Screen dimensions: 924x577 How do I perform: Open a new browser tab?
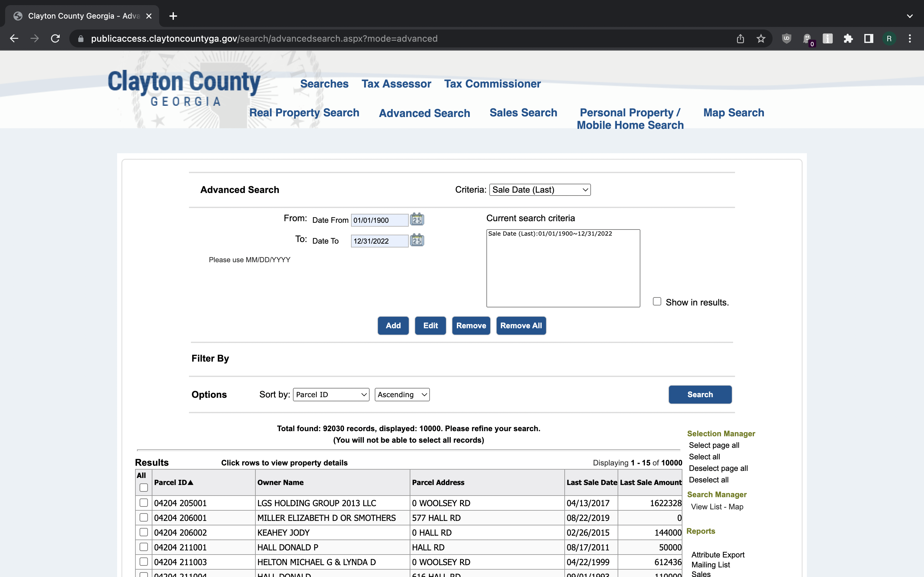click(173, 16)
